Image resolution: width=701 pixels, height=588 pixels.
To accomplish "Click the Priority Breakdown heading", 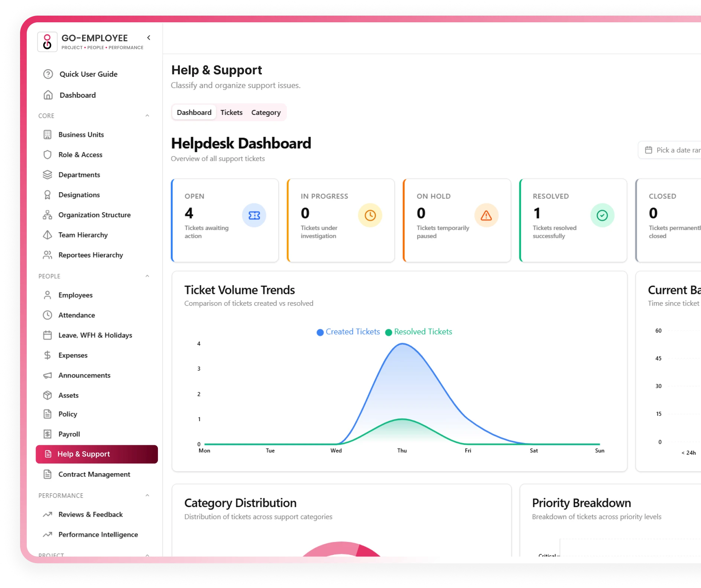I will 581,503.
